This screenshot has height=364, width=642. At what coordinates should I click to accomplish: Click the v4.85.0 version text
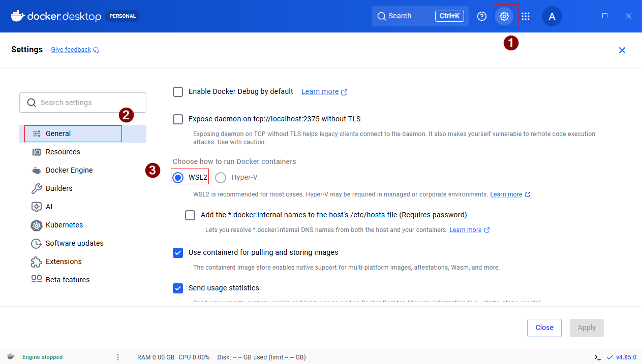click(x=626, y=357)
